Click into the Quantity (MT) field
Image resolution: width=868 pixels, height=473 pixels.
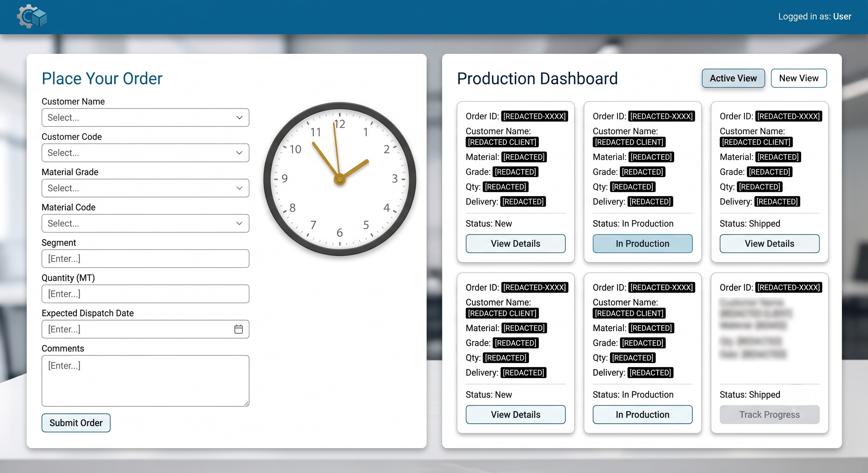tap(145, 294)
